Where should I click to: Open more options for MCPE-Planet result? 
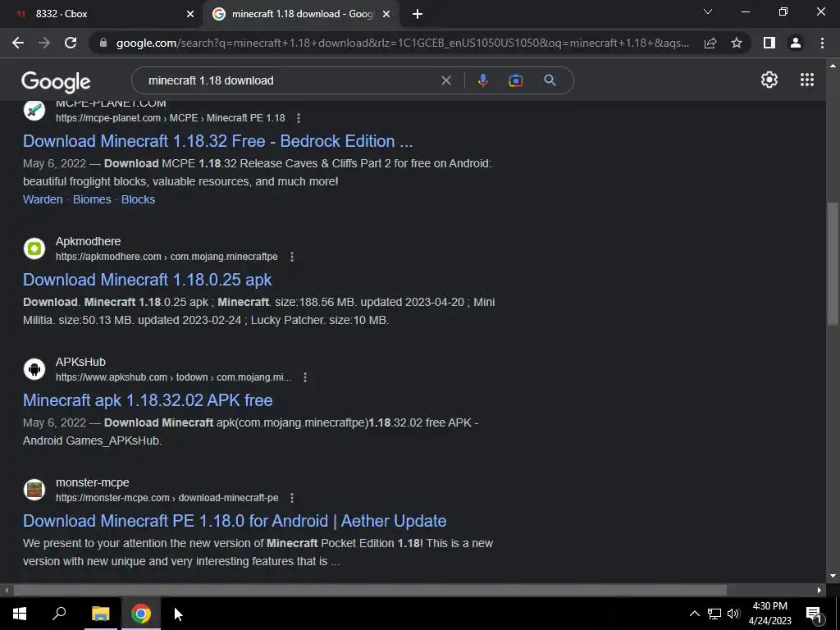(x=299, y=118)
